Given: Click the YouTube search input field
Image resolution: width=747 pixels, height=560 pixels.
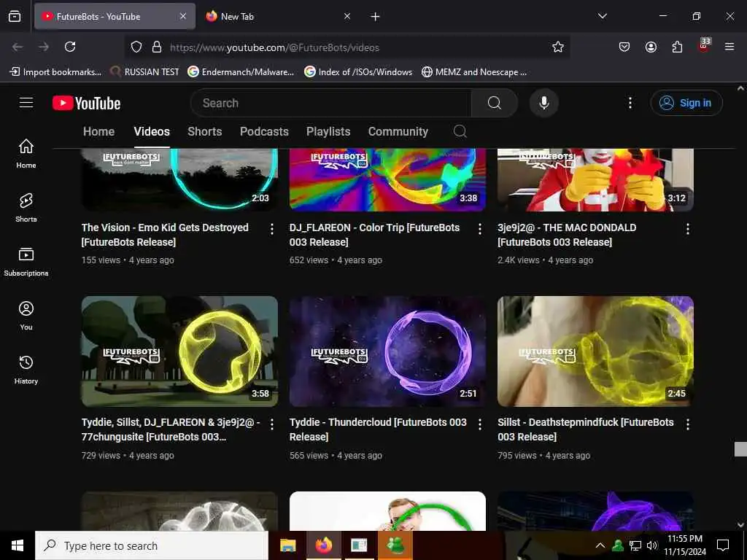Looking at the screenshot, I should pos(331,103).
